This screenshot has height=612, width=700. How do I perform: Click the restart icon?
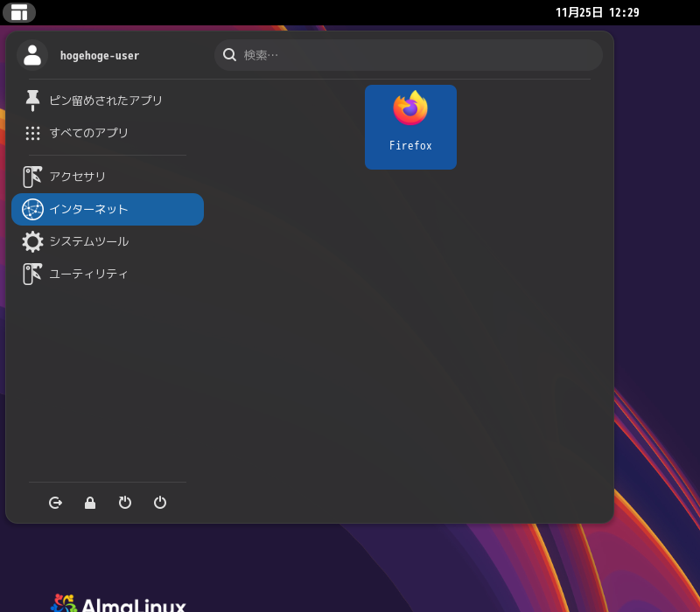point(125,503)
